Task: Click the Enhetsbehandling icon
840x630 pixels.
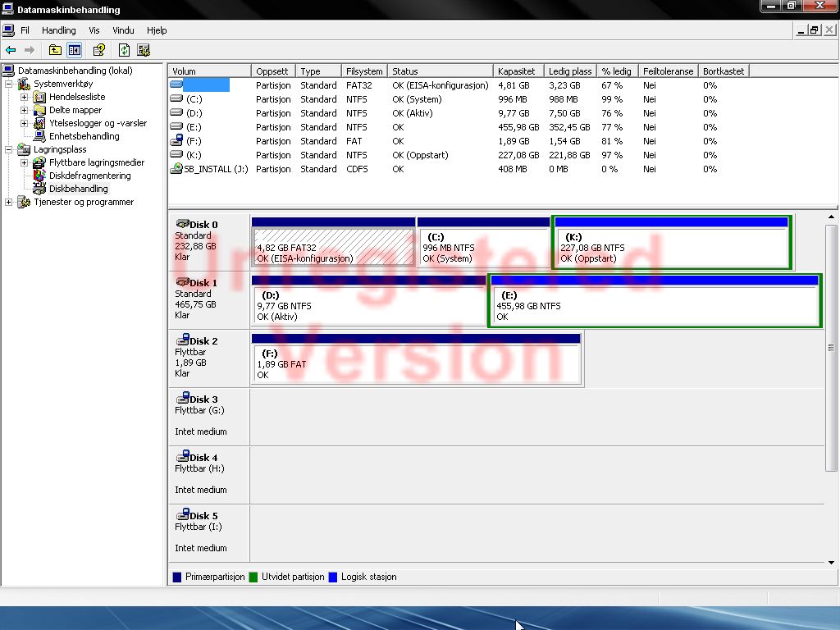Action: pyautogui.click(x=39, y=136)
